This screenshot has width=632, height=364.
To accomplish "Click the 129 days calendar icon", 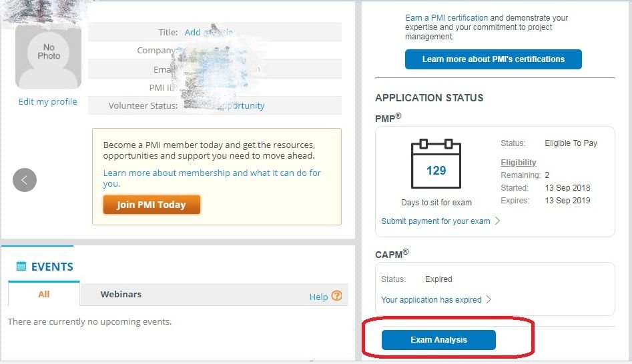I will pos(436,166).
